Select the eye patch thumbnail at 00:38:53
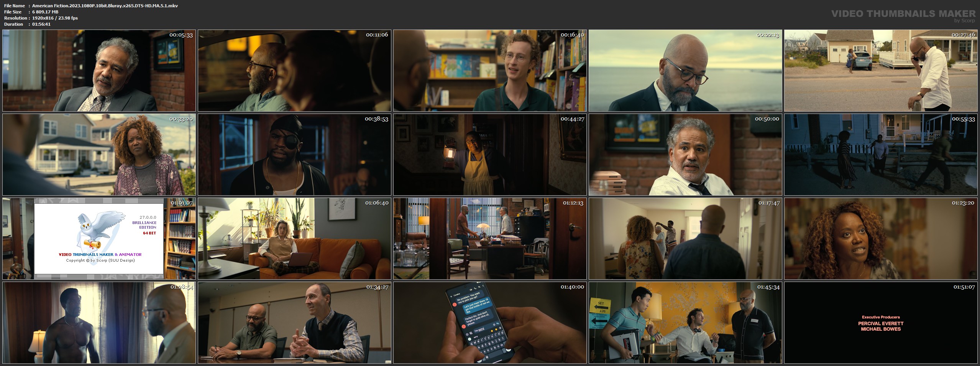The width and height of the screenshot is (980, 366). tap(294, 155)
